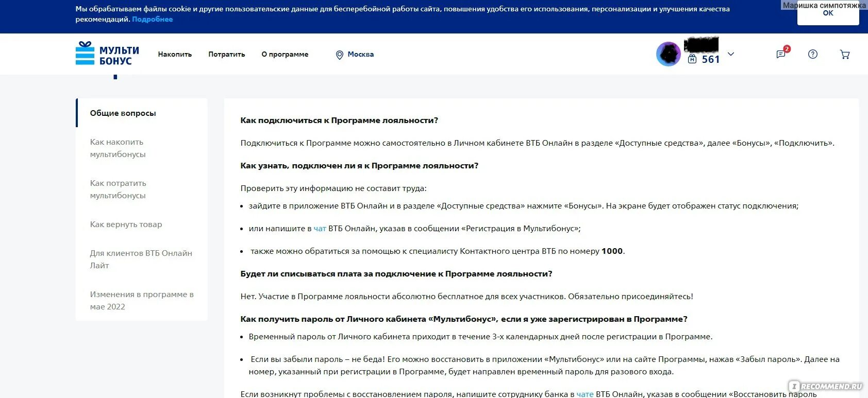Click heading Как подключиться к Программе лояльности?
Screen dimensions: 868x398
(339, 120)
